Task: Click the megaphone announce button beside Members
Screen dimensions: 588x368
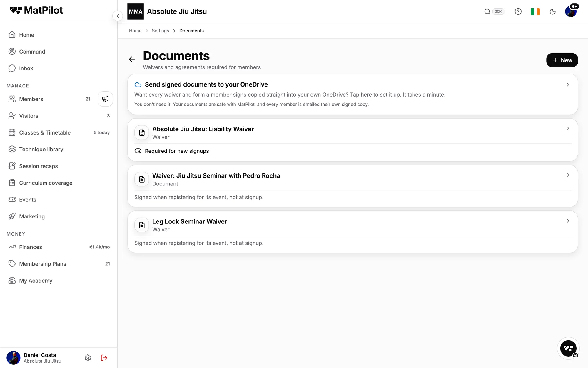Action: [105, 99]
